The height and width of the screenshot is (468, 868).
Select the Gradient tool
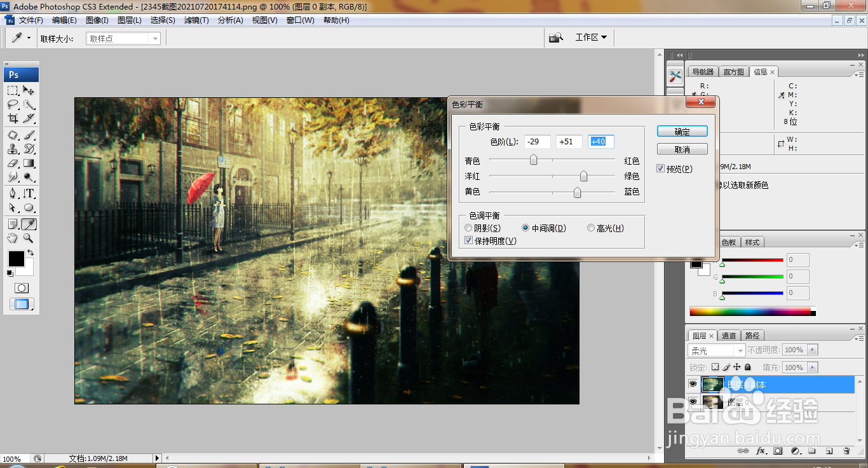[29, 163]
